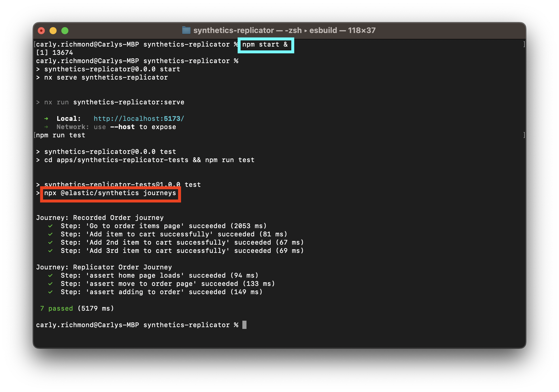Click checkmark beside 'assert adding to order'
This screenshot has width=559, height=392.
click(50, 292)
